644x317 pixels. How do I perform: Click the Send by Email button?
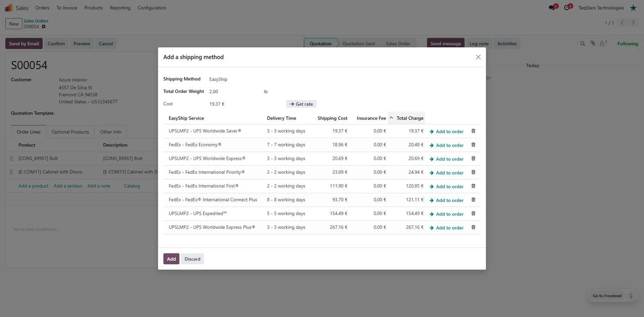click(24, 43)
